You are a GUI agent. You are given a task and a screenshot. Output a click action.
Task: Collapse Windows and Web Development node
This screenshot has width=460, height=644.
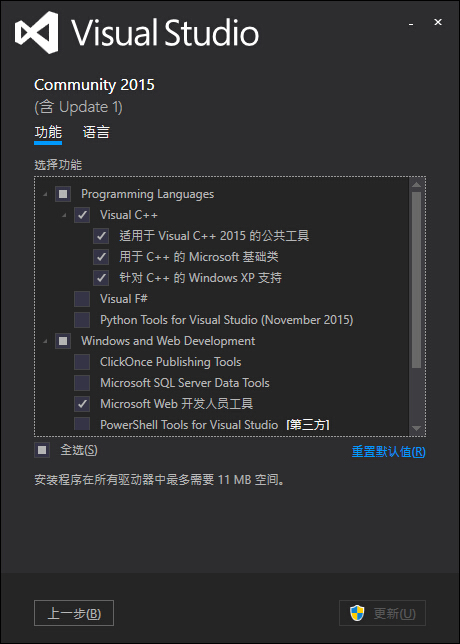(45, 341)
